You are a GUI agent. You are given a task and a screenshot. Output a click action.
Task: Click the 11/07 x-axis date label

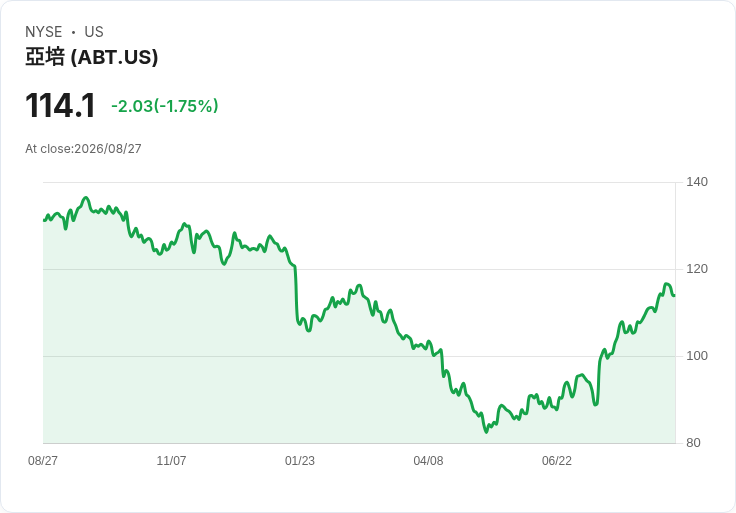pos(171,460)
